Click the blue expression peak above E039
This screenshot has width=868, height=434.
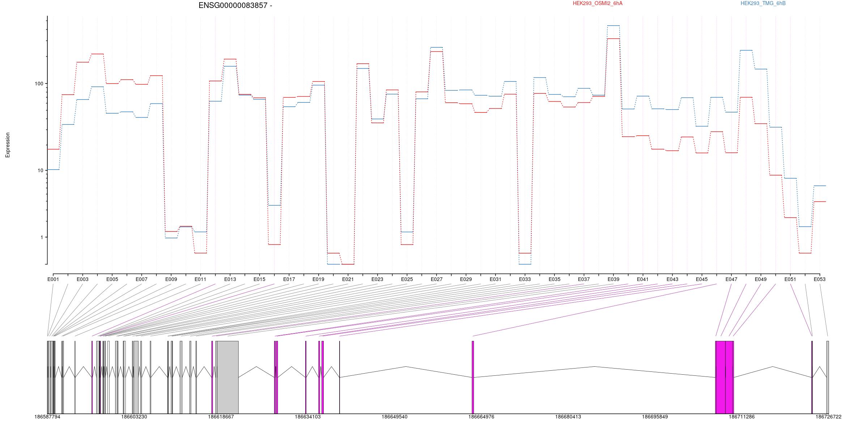613,26
